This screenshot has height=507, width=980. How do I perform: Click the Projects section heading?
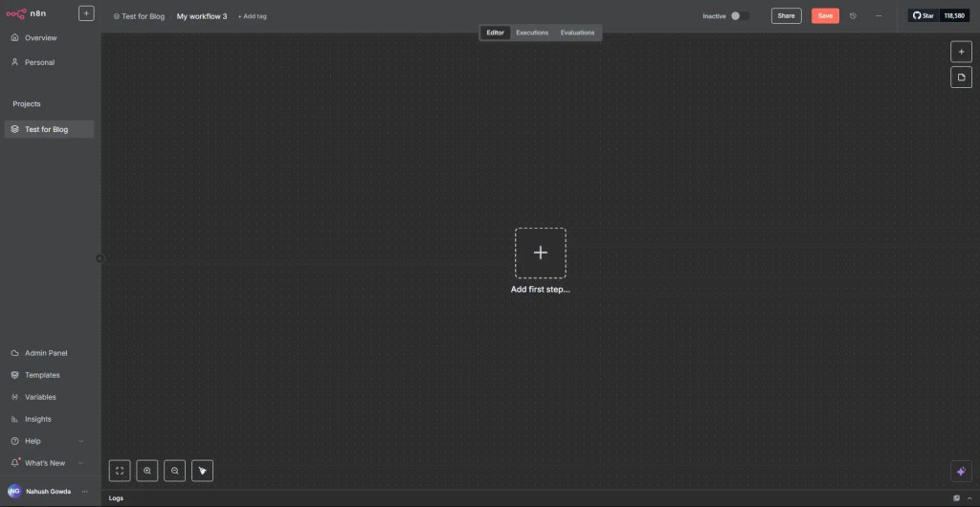pyautogui.click(x=27, y=104)
